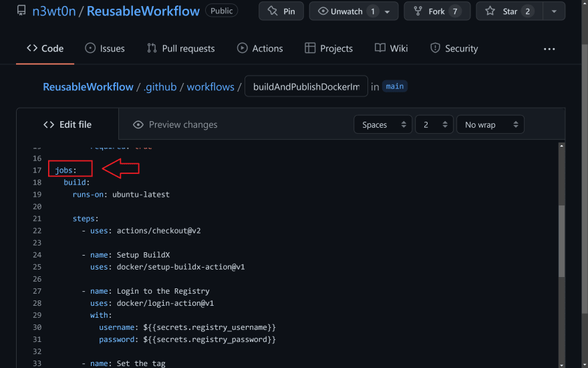The width and height of the screenshot is (588, 368).
Task: Click the docker/login-action@v1 line
Action: pos(152,303)
